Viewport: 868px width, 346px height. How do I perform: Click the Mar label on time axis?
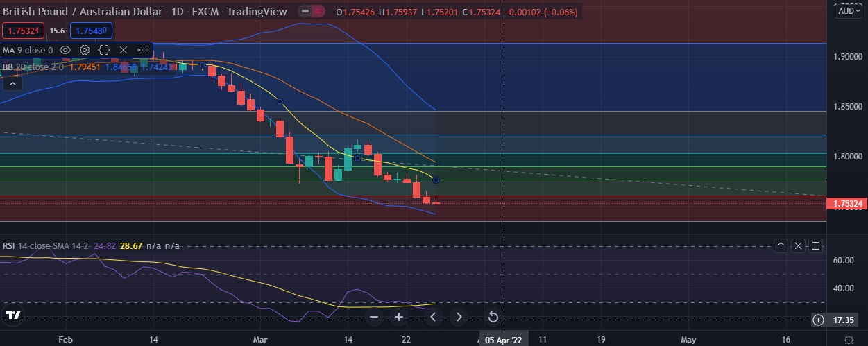point(260,340)
